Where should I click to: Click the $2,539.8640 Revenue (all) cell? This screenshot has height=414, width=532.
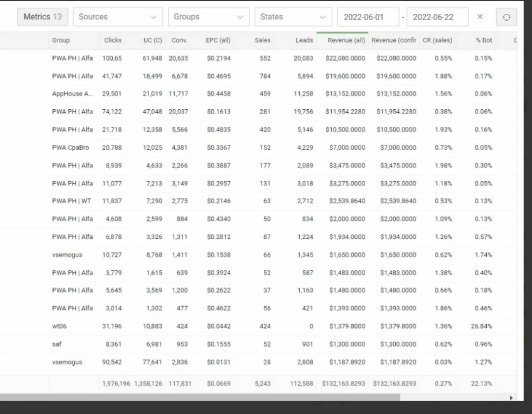[x=347, y=201]
